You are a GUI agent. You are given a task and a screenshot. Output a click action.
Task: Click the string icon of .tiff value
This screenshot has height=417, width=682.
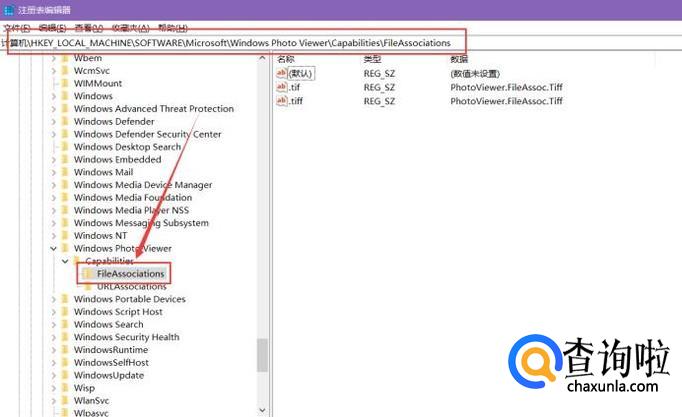coord(282,101)
